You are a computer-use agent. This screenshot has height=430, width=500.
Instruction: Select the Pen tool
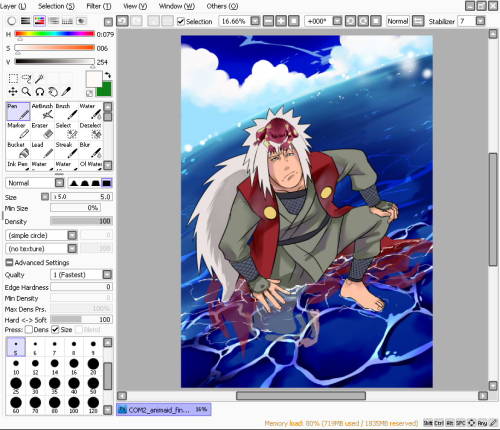tap(18, 112)
